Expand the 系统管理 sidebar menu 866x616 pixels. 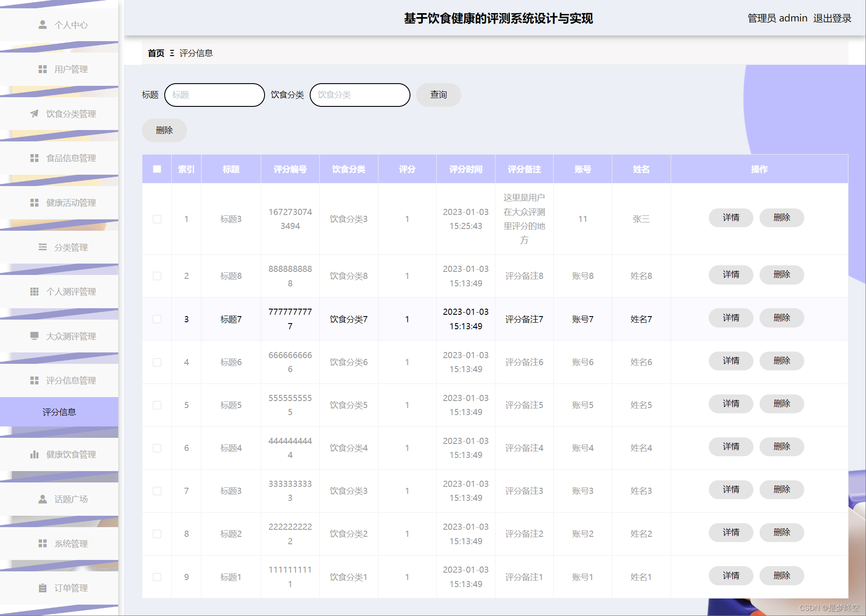[59, 543]
